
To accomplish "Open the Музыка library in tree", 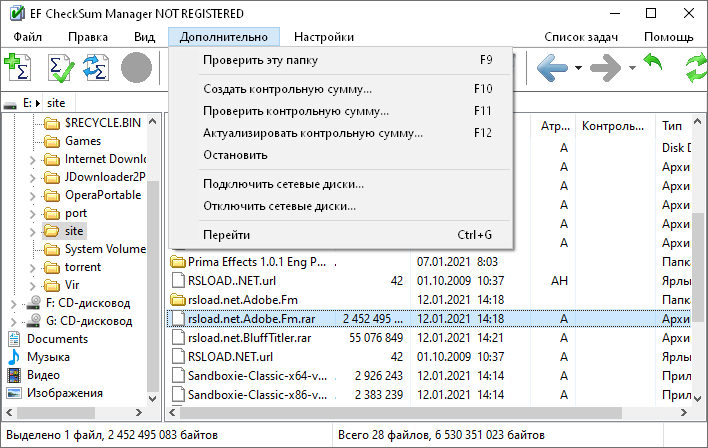I will click(48, 357).
